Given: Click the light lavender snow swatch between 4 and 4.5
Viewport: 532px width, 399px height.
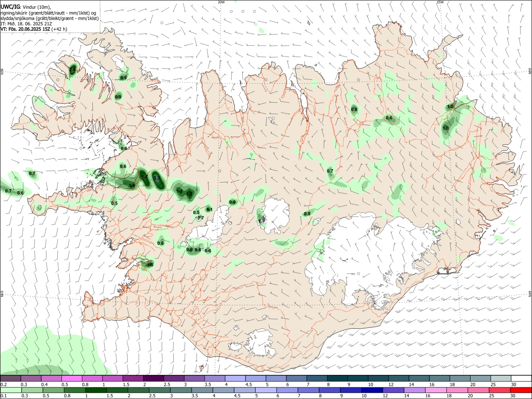Looking at the screenshot, I should tap(235, 378).
